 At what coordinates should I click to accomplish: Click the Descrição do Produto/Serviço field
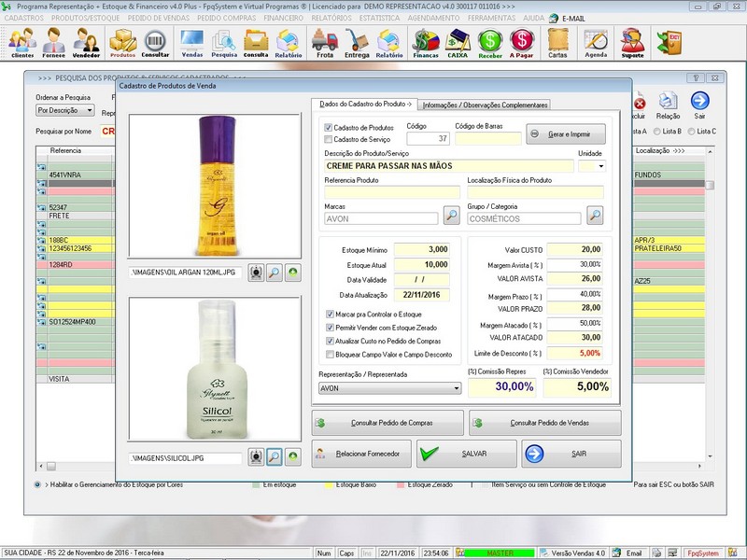pos(448,166)
